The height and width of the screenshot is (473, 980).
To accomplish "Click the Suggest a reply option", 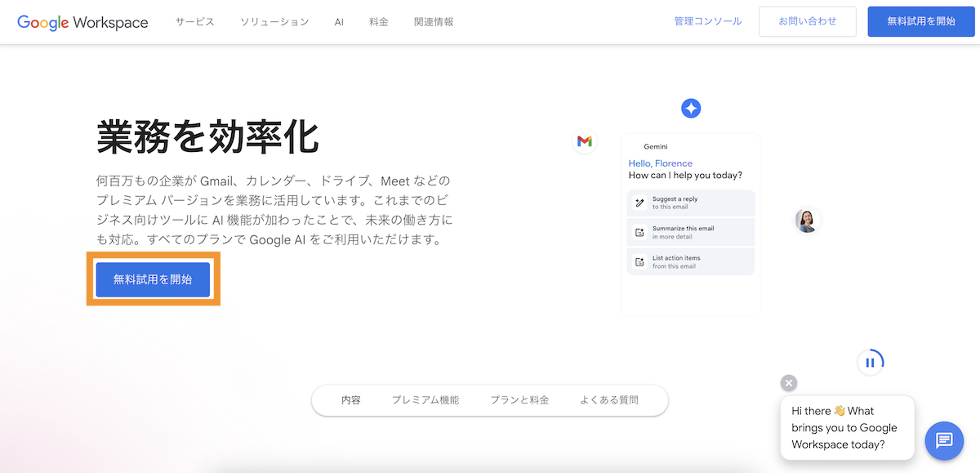I will tap(691, 203).
